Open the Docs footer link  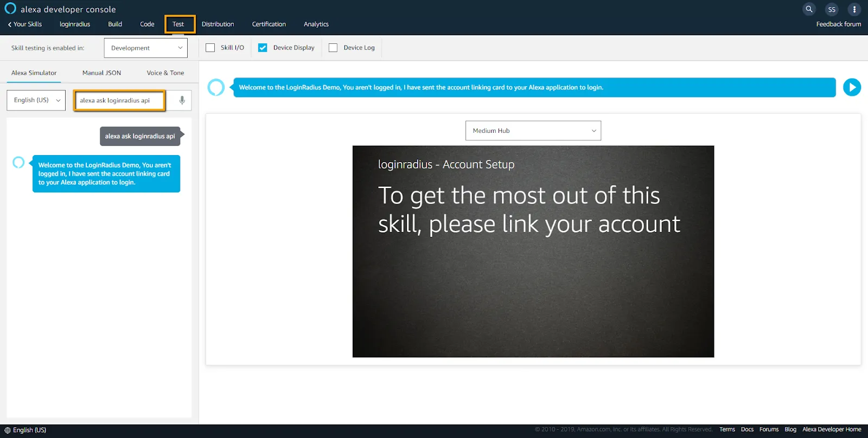point(748,429)
